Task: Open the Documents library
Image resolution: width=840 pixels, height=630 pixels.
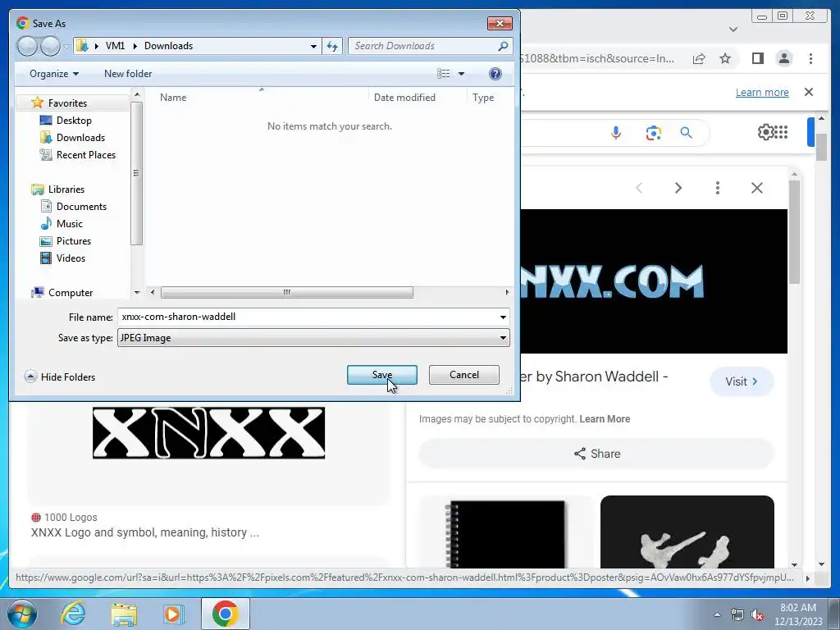Action: (81, 206)
